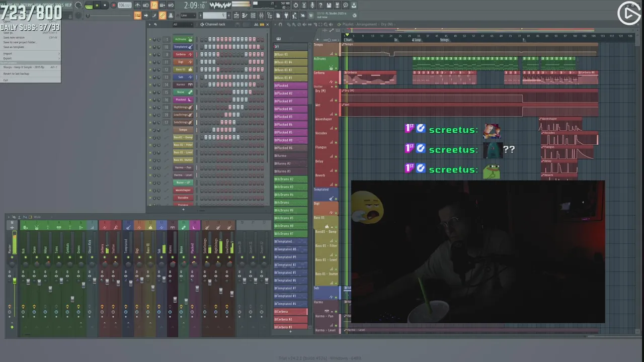
Task: Open the Vocodex channel button
Action: click(x=183, y=198)
